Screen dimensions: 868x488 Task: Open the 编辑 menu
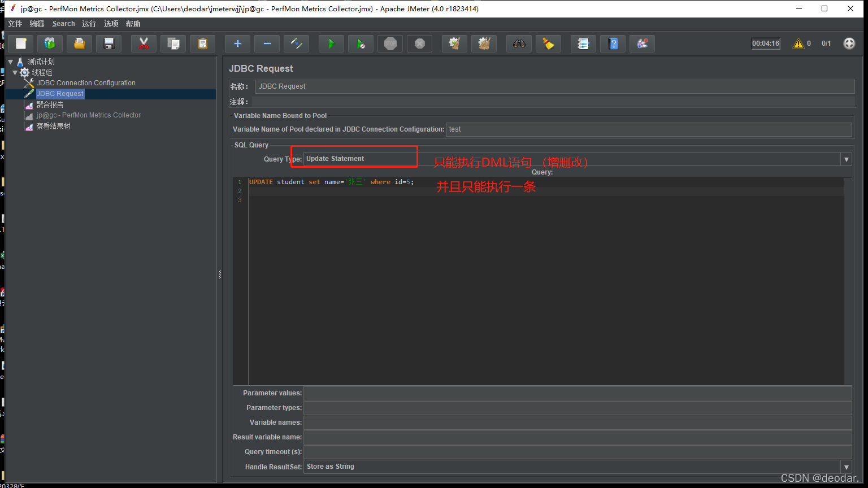tap(37, 24)
